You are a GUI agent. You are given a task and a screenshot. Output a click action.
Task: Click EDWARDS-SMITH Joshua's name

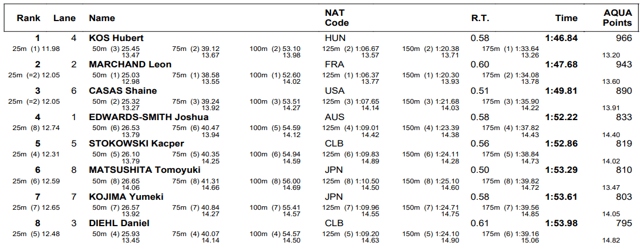pyautogui.click(x=149, y=117)
